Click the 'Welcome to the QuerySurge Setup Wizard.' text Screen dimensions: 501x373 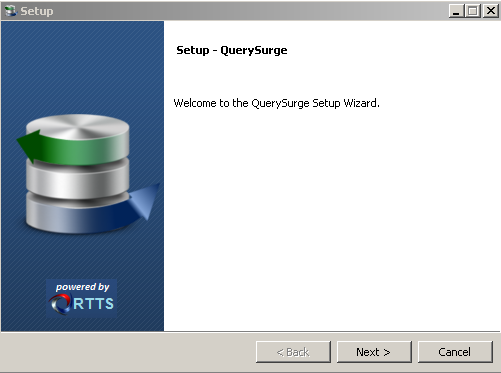(276, 103)
